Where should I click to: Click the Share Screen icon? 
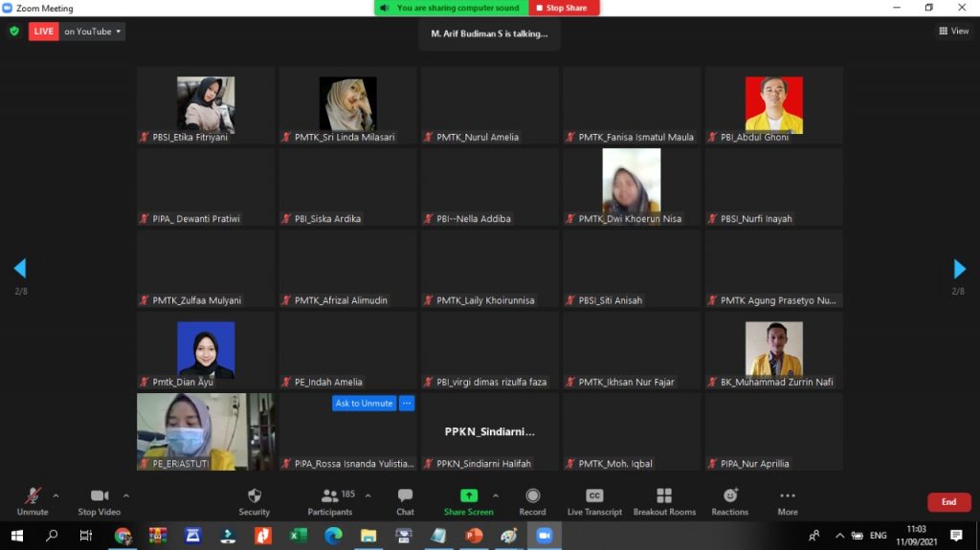[x=468, y=496]
